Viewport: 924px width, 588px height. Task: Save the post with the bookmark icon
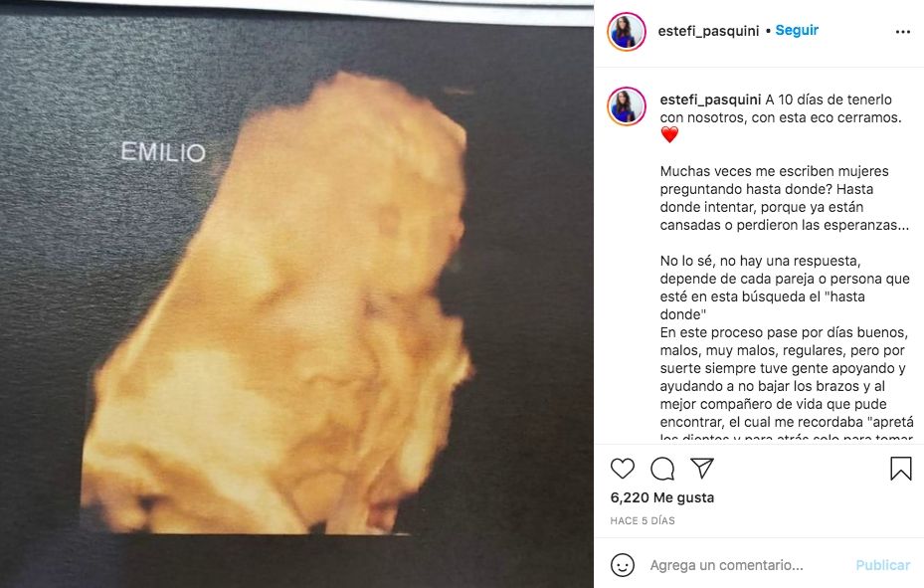point(900,469)
